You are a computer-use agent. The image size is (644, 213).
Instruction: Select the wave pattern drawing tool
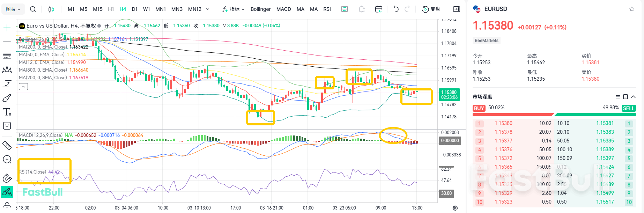pos(7,70)
